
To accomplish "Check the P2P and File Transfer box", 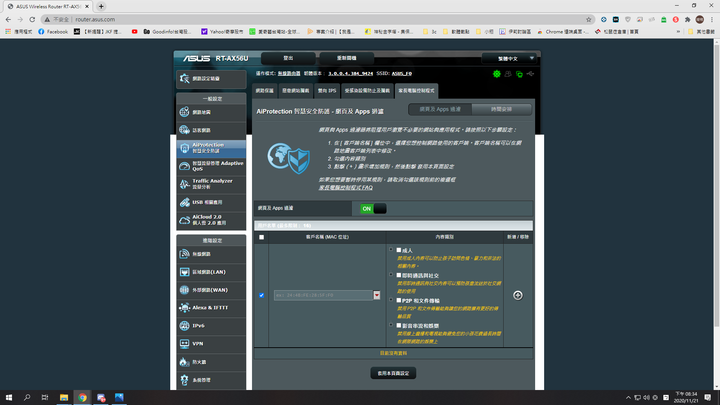I will 399,300.
